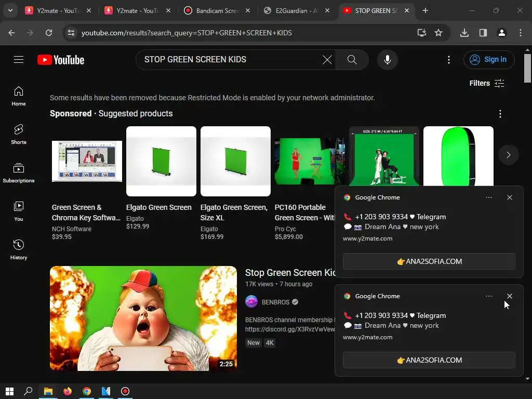Close the STOP GREEN SCREEN tab
Screen dimensions: 532x399
pos(407,11)
